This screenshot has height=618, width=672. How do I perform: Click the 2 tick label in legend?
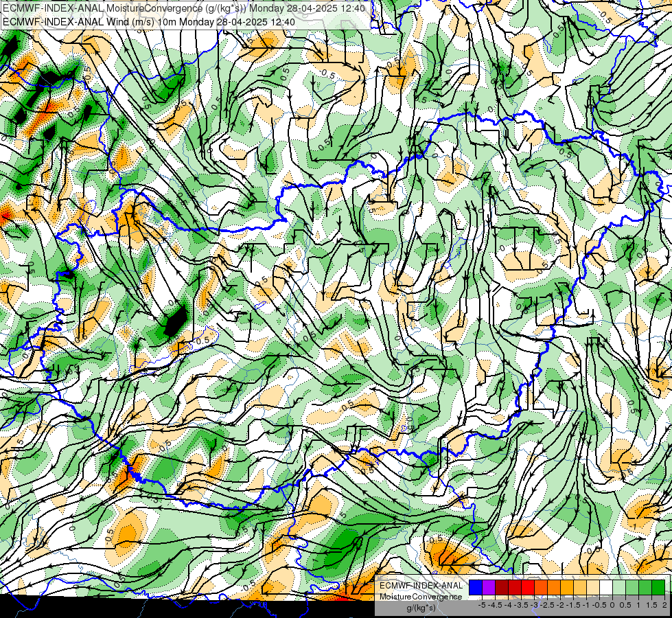(x=665, y=605)
